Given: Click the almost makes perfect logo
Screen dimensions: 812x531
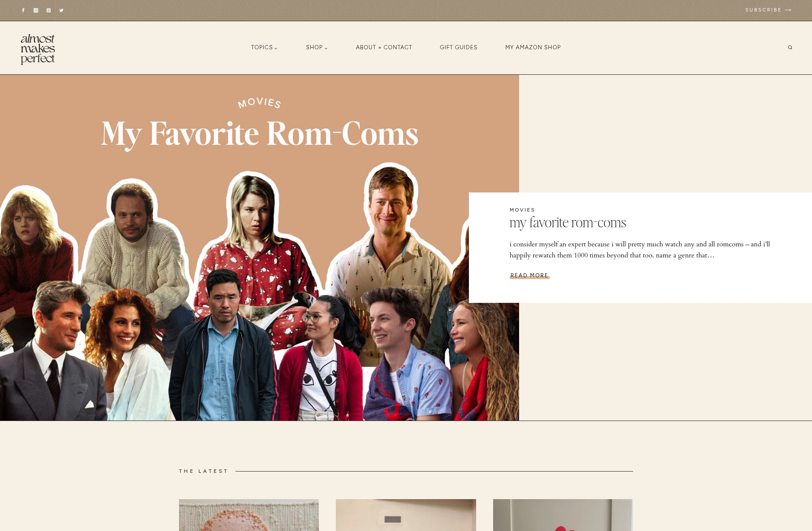Looking at the screenshot, I should pyautogui.click(x=38, y=49).
